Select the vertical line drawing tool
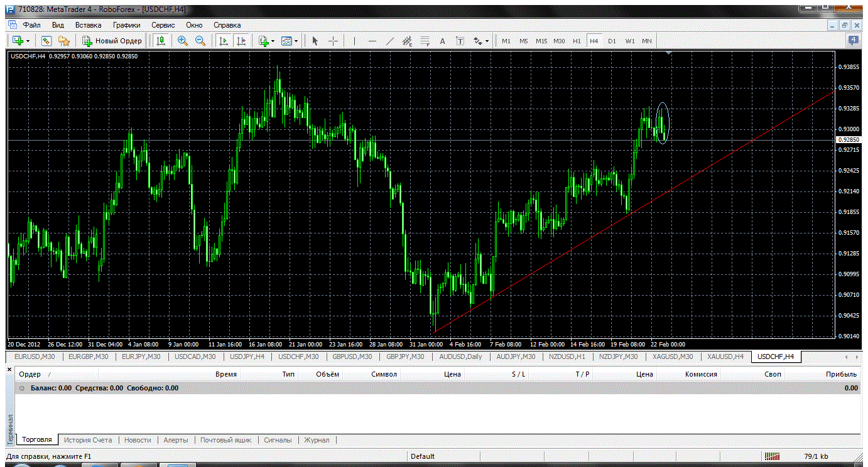Image resolution: width=868 pixels, height=467 pixels. [x=355, y=41]
